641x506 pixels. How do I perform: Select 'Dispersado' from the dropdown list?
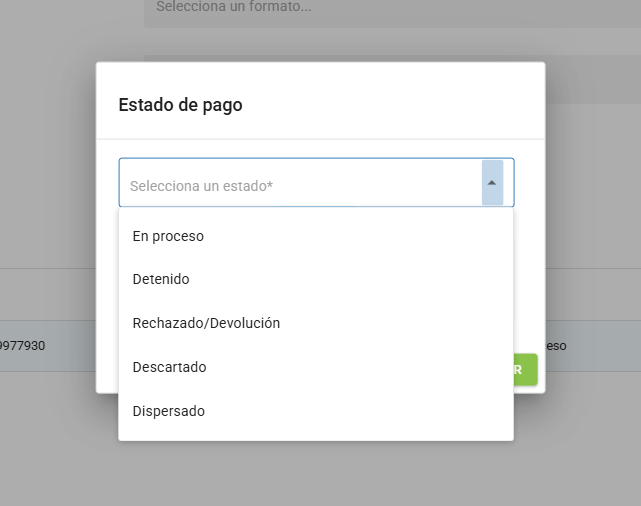click(x=168, y=411)
